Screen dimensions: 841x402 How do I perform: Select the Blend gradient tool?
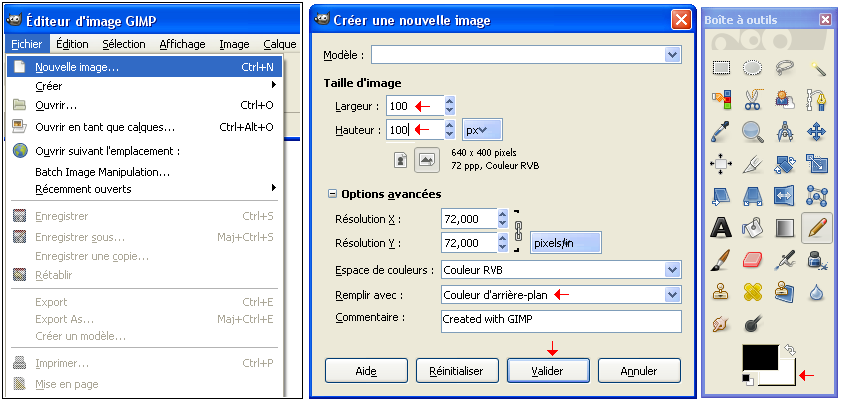point(785,228)
